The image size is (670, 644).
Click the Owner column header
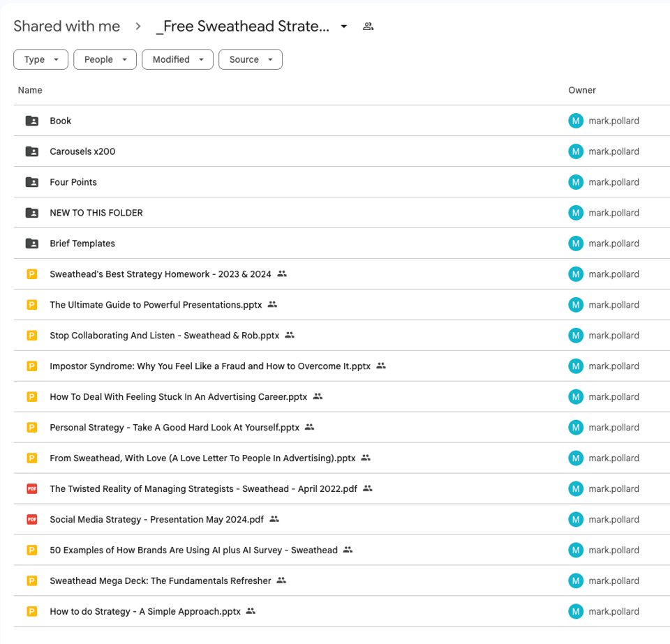(x=581, y=90)
